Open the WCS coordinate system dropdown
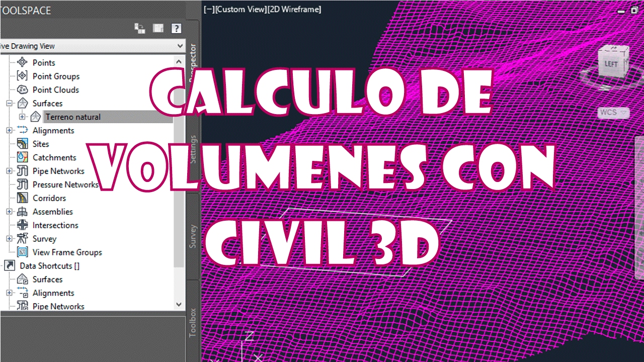 (x=614, y=112)
